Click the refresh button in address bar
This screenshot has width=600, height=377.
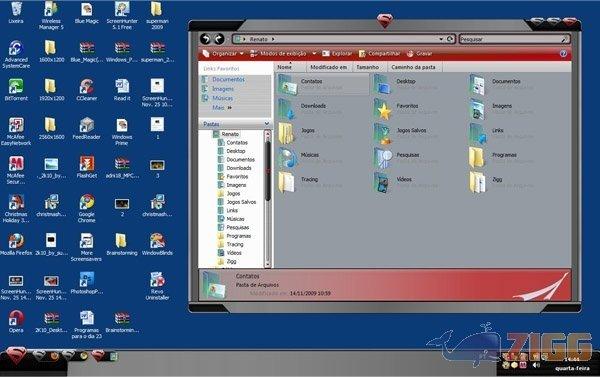(450, 39)
